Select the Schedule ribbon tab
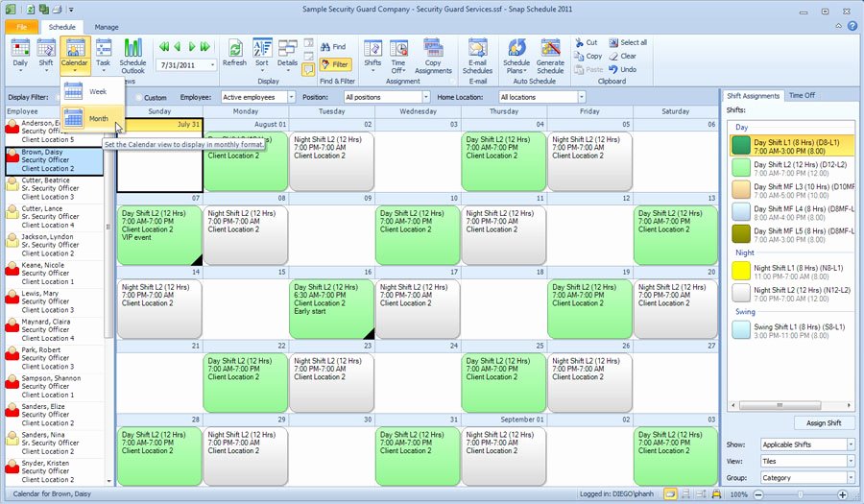This screenshot has height=504, width=864. coord(61,27)
